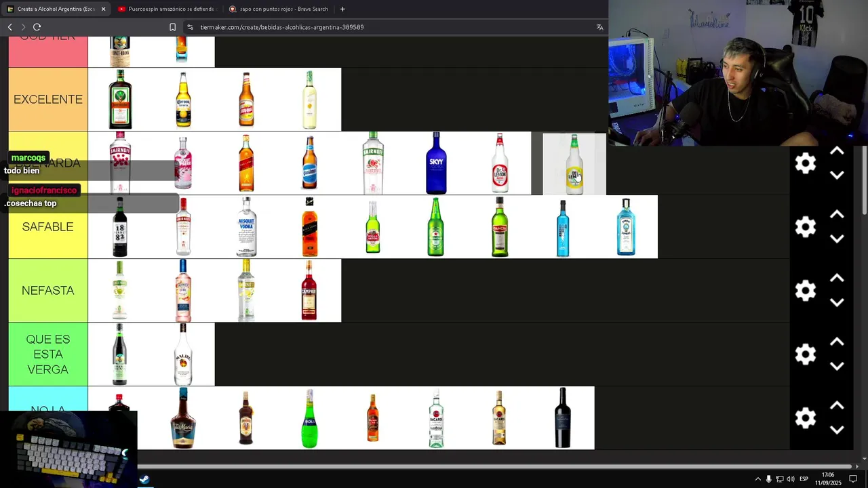Image resolution: width=868 pixels, height=488 pixels.
Task: Select the white Bacardi bottle
Action: (436, 418)
